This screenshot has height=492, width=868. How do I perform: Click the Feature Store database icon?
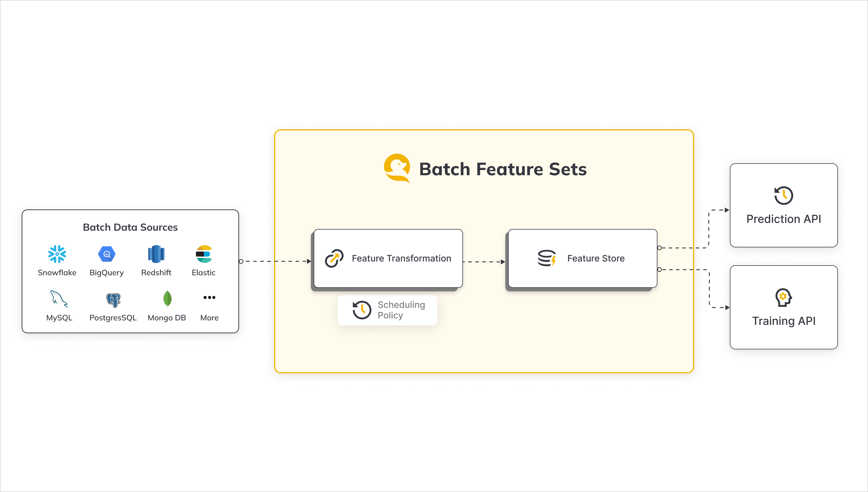click(x=547, y=258)
